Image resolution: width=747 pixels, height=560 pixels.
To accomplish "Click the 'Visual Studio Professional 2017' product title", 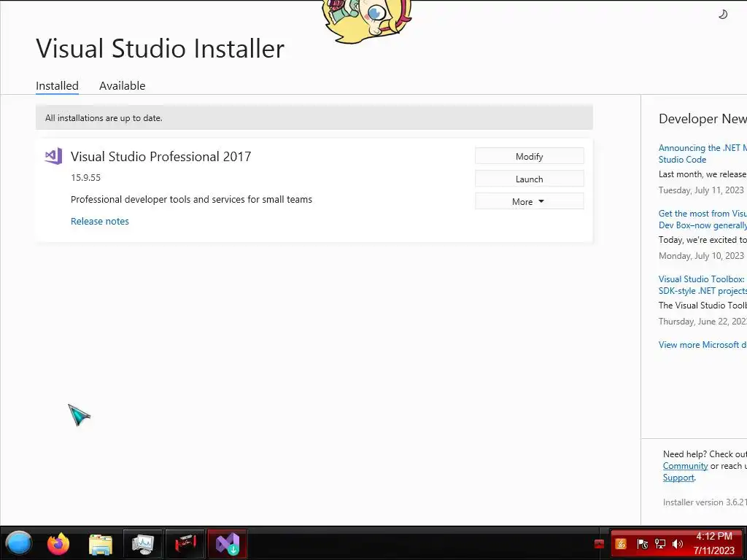I will [x=160, y=156].
